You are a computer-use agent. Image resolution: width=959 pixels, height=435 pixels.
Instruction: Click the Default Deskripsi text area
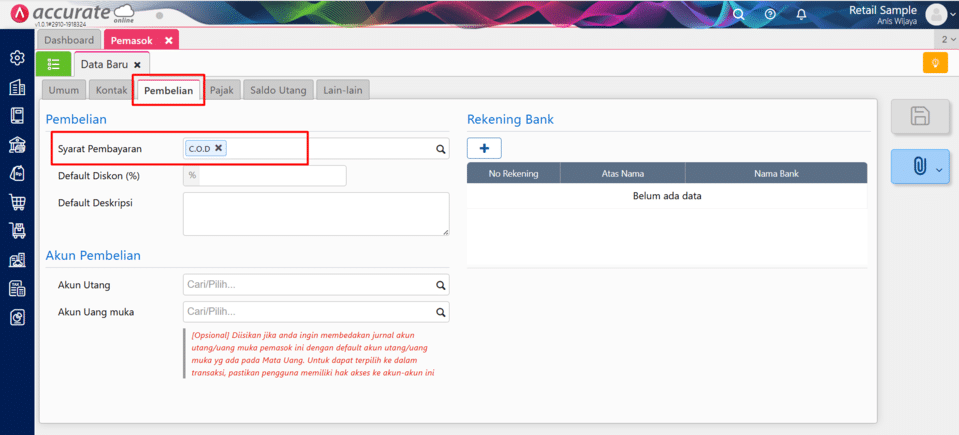click(x=315, y=214)
